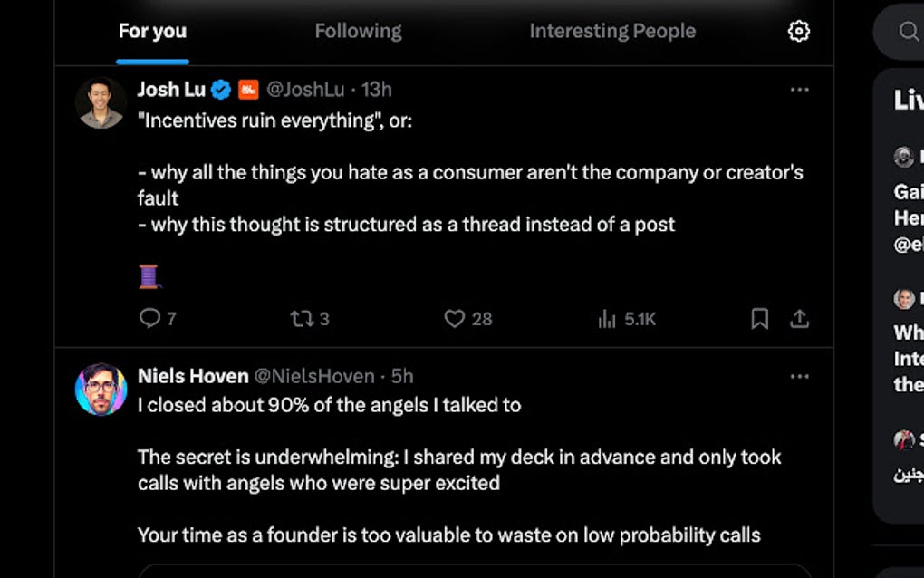Viewport: 924px width, 578px height.
Task: Bookmark Josh Lu's thread
Action: [x=760, y=319]
